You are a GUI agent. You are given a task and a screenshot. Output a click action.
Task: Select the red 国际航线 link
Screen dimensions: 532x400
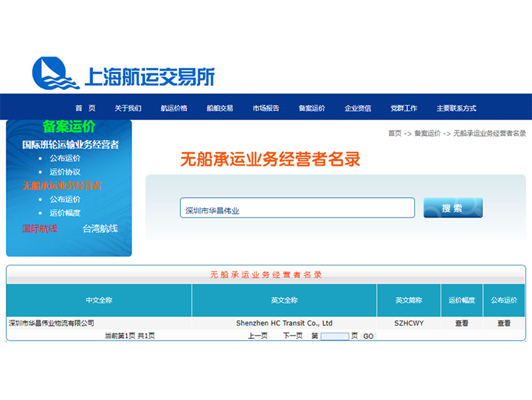[40, 228]
